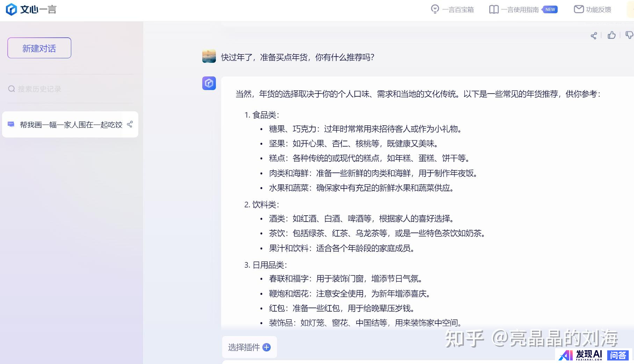Open the 一言使用指南 book icon
Screen dimensions: 634x364
[494, 9]
